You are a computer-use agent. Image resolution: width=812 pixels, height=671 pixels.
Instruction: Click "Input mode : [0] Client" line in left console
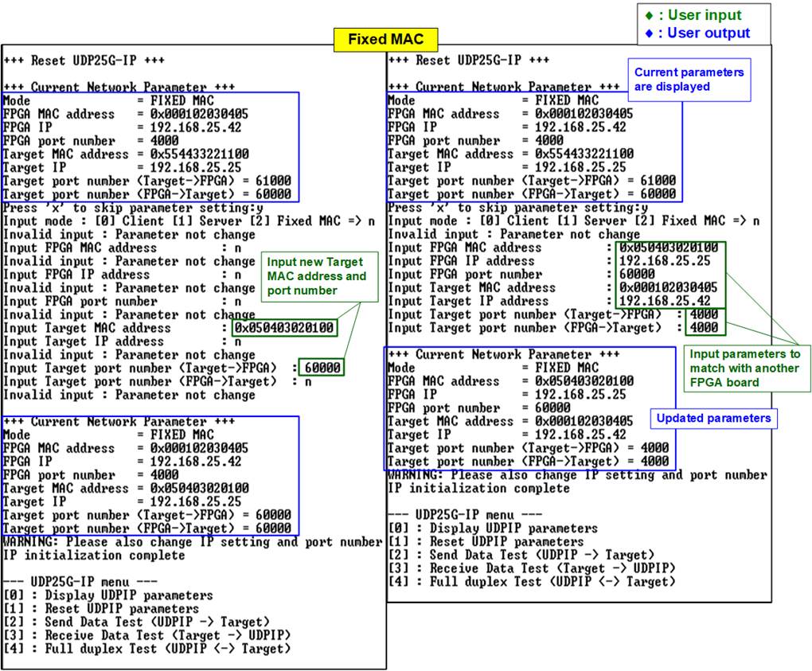189,221
